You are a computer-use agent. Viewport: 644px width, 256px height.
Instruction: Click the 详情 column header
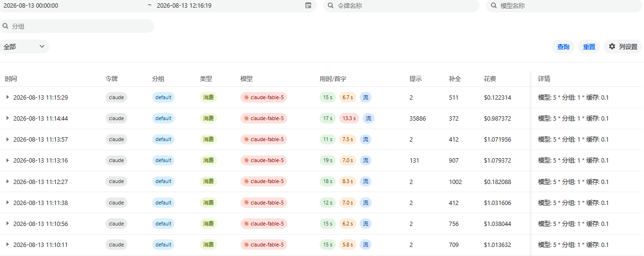pyautogui.click(x=544, y=79)
